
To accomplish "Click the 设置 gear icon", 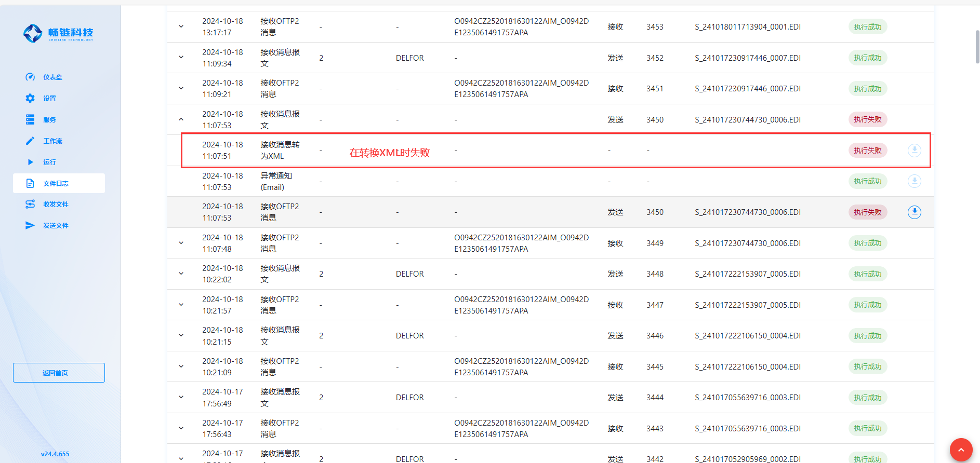I will pos(30,98).
